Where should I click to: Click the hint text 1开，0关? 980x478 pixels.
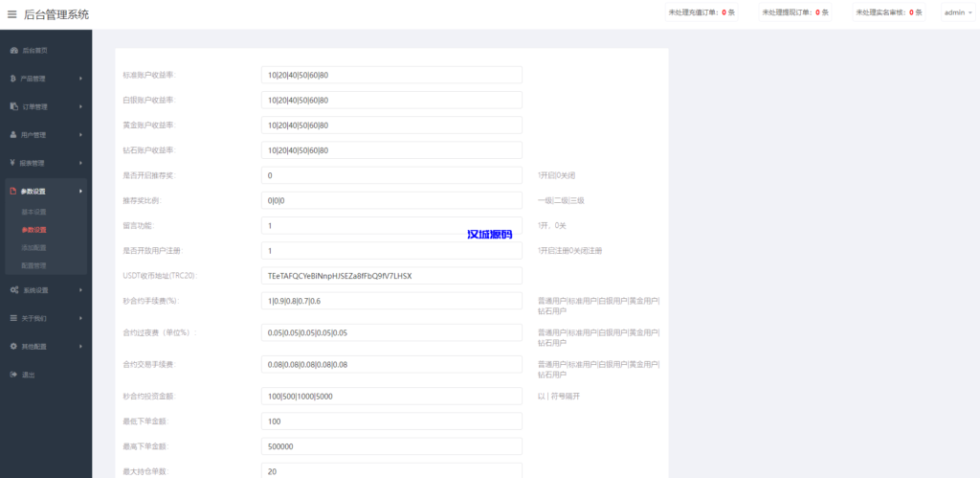click(x=552, y=225)
